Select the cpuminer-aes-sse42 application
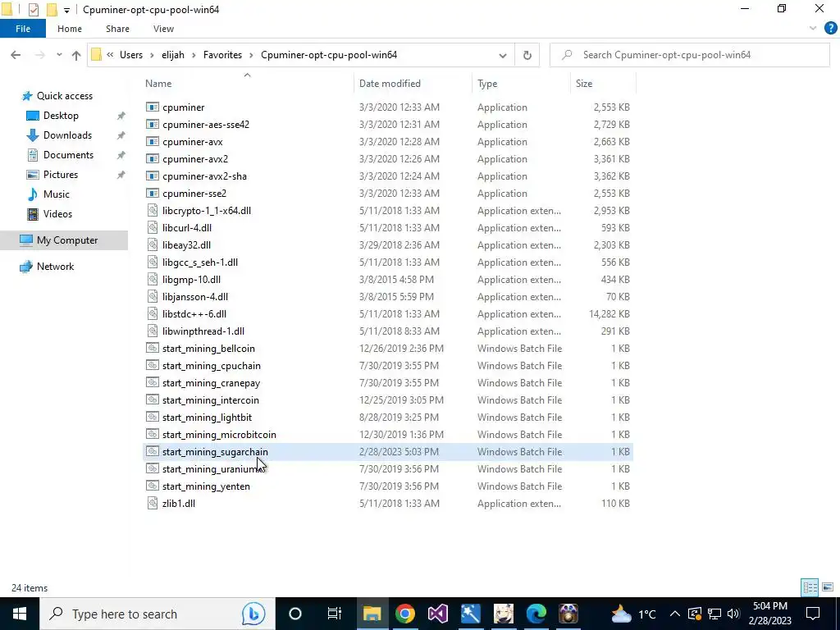840x630 pixels. pos(206,125)
